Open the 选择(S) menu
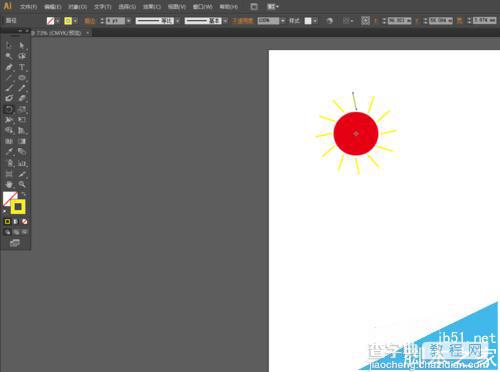 tap(127, 7)
